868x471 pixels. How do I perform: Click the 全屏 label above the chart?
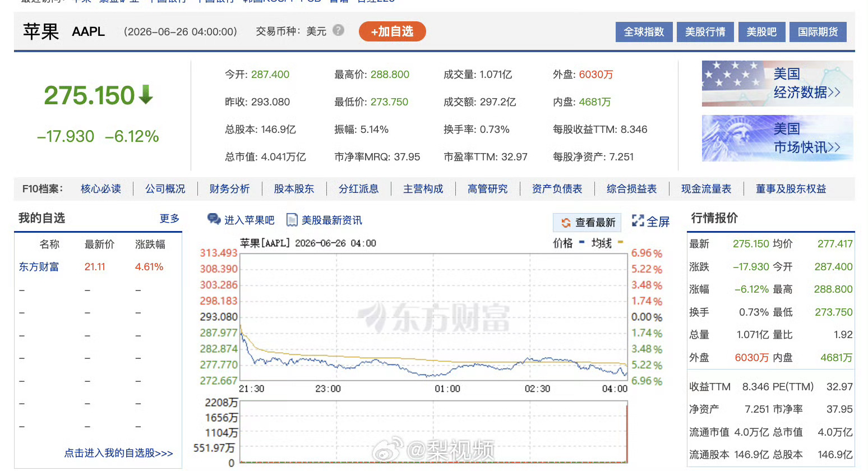click(x=658, y=221)
